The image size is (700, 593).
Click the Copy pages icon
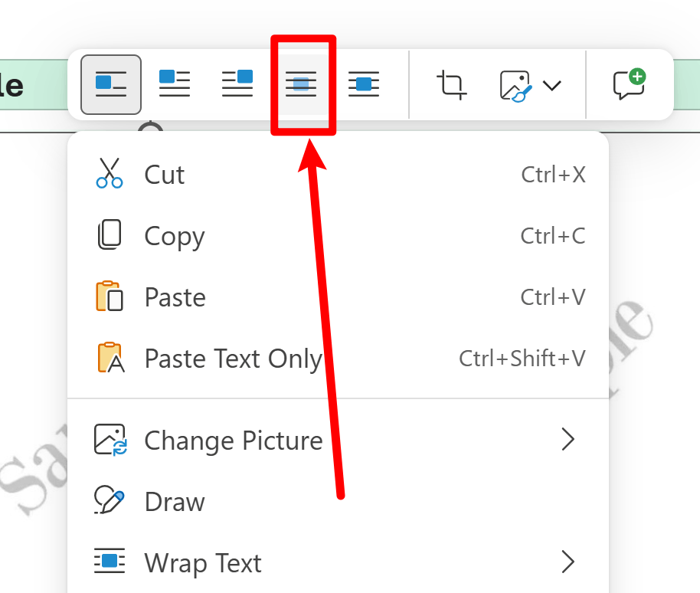pyautogui.click(x=110, y=236)
